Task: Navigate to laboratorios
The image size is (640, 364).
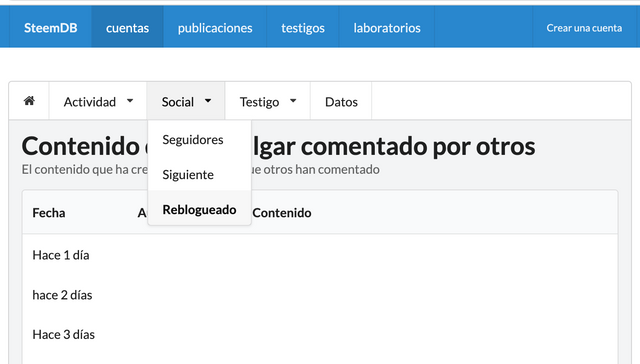Action: (387, 28)
